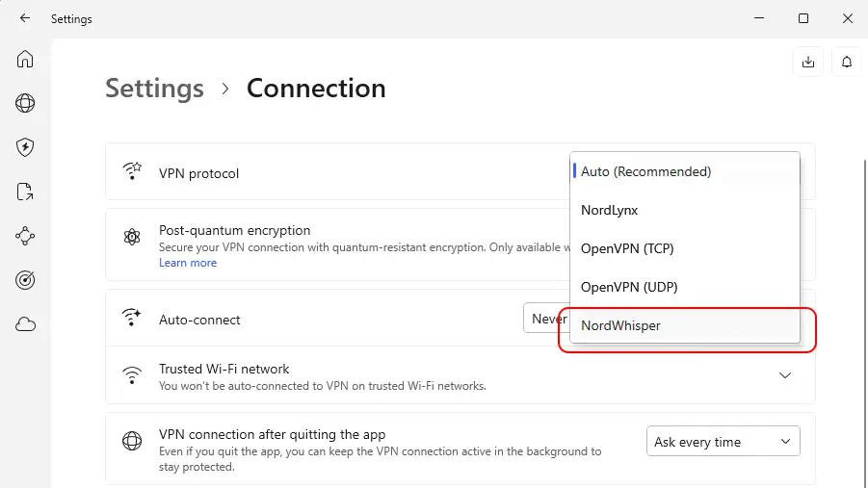
Task: Open the globe servers icon in sidebar
Action: (25, 103)
